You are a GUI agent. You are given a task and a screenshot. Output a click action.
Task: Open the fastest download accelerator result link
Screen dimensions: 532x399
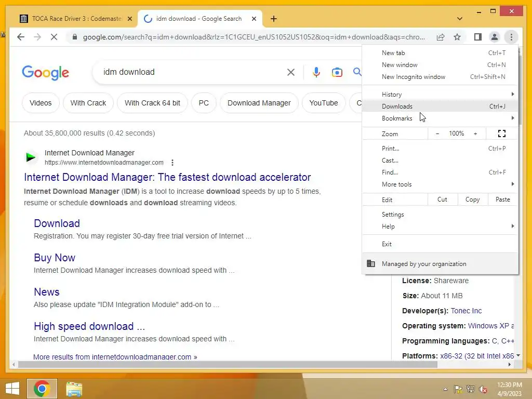[167, 177]
